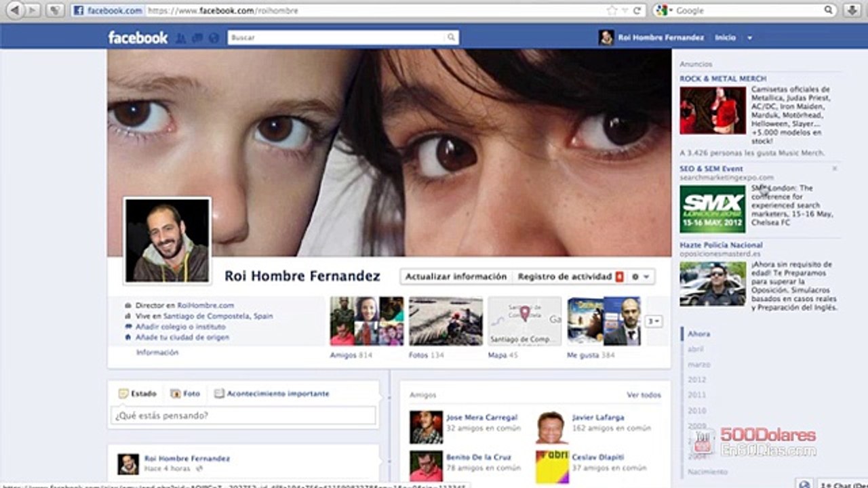
Task: Open the account menu arrow beside Inicio
Action: (x=749, y=38)
